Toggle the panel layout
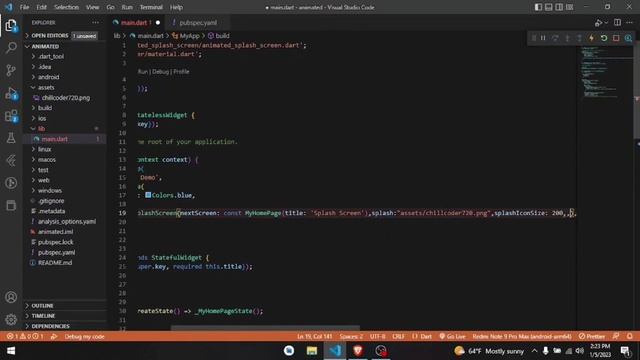 549,7
